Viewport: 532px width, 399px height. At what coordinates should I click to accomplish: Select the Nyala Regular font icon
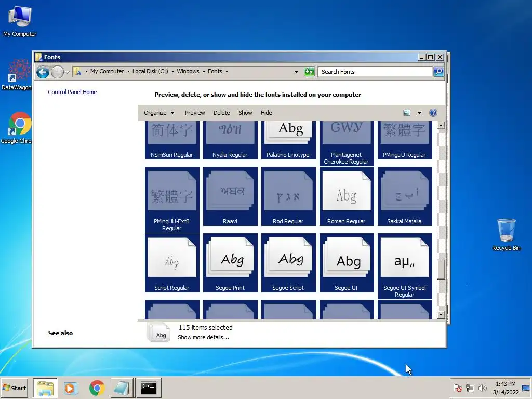[x=230, y=140]
